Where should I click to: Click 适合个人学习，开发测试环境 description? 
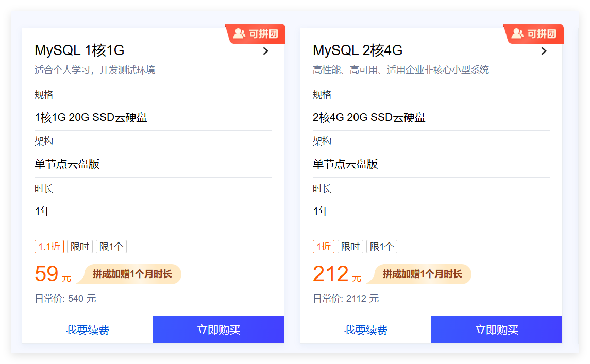tap(95, 70)
